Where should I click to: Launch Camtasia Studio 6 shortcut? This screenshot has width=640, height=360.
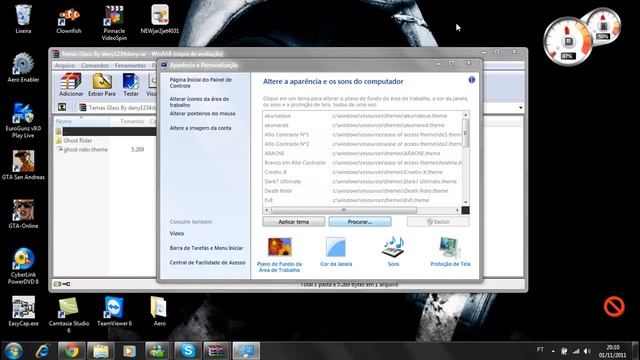[69, 314]
